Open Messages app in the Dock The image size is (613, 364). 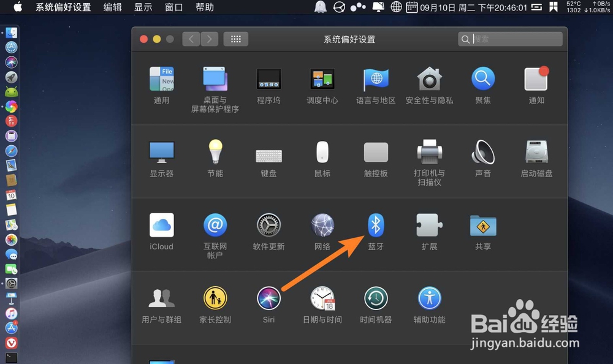click(11, 254)
